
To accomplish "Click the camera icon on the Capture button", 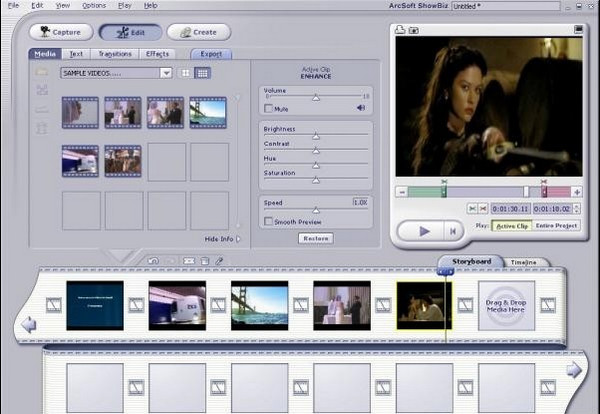I will pyautogui.click(x=45, y=32).
